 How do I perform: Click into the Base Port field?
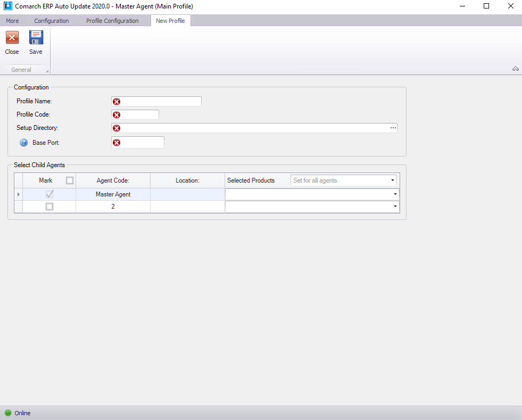click(x=138, y=143)
